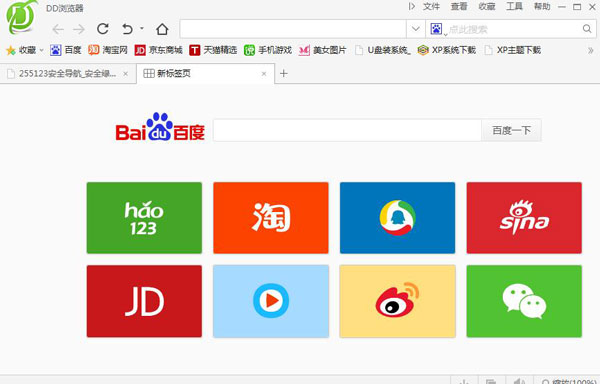
Task: Open the Taobao orange tile
Action: point(271,218)
